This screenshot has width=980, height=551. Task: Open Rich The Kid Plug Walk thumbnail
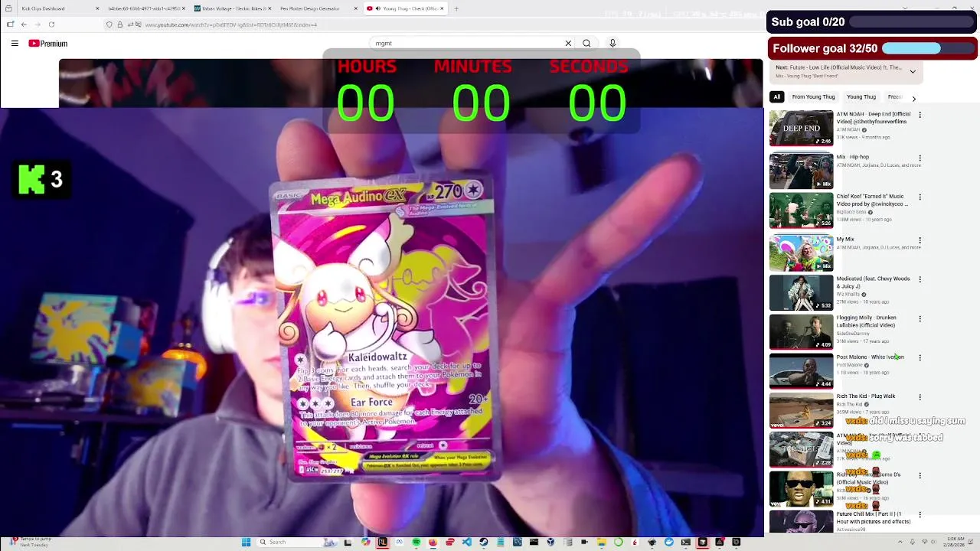tap(801, 411)
